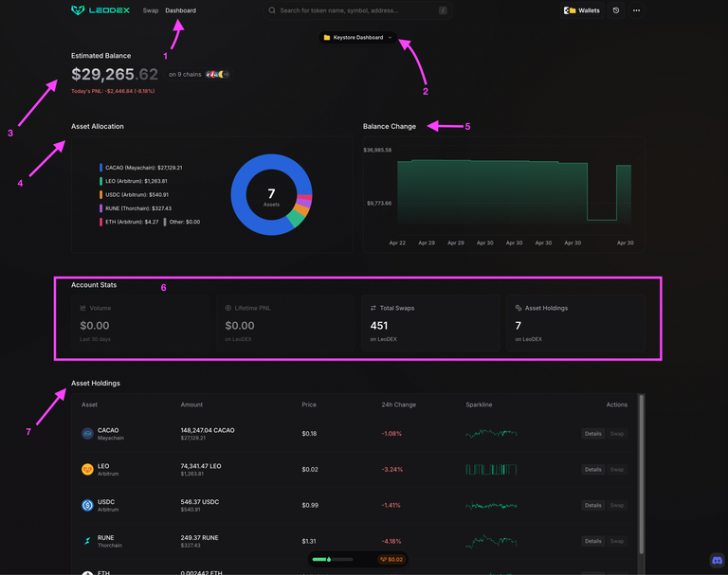The width and height of the screenshot is (728, 575).
Task: Click the Volume bar-chart icon
Action: (83, 308)
